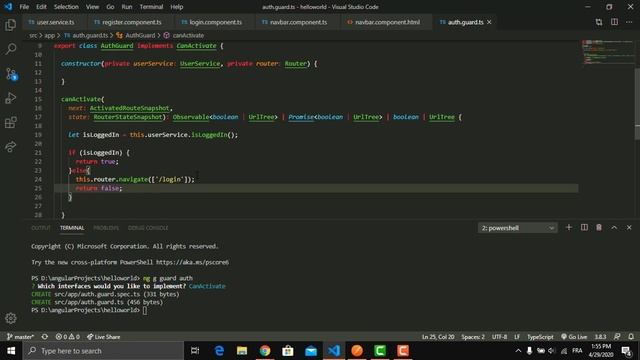Open the editor More Actions ellipsis
Image resolution: width=640 pixels, height=360 pixels.
[x=629, y=22]
